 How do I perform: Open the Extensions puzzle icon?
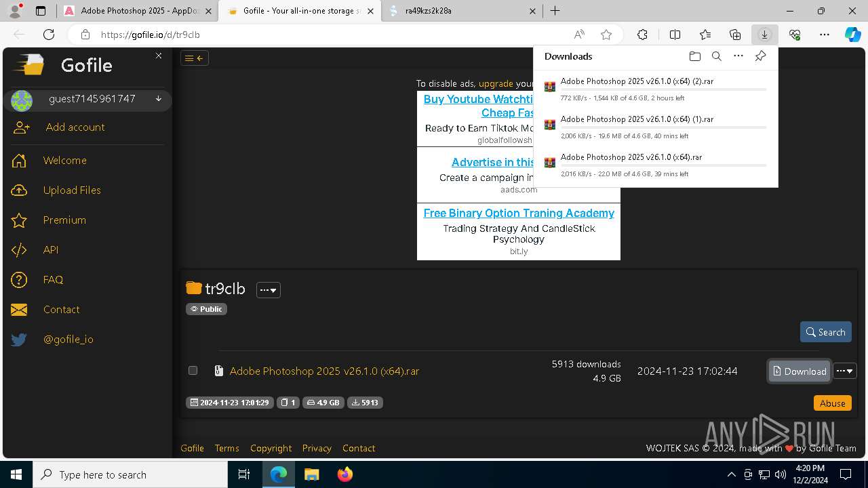coord(642,35)
